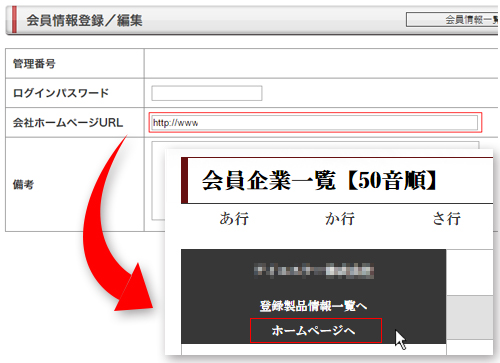Screen dimensions: 500x363
Task: Open the 登録製品情報一覧へ link
Action: coord(313,306)
